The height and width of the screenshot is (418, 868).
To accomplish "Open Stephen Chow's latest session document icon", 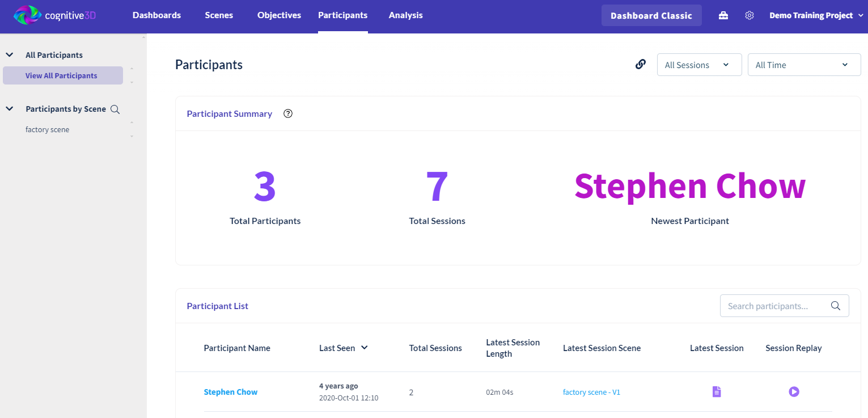I will pos(717,391).
